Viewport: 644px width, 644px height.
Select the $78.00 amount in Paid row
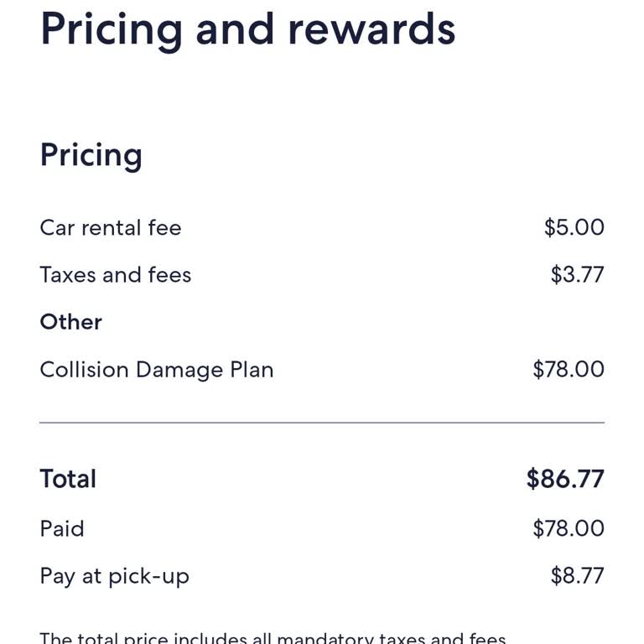click(x=568, y=528)
